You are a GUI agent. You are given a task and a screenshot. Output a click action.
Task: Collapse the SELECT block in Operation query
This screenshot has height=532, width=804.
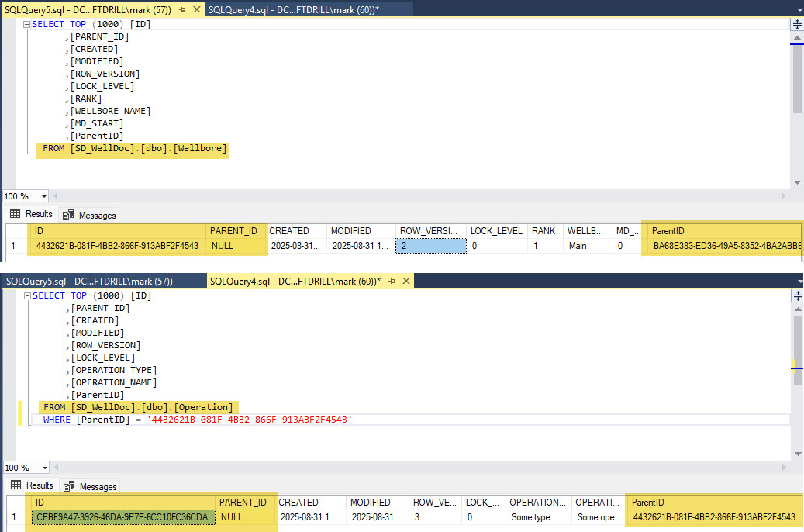(x=26, y=296)
